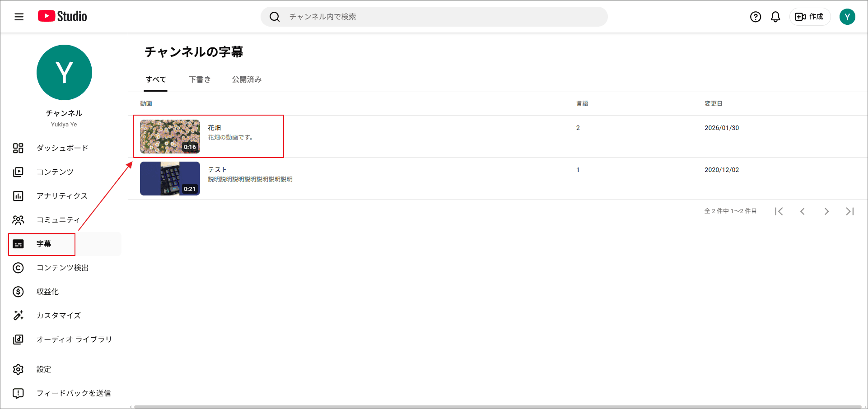This screenshot has height=409, width=868.
Task: Jump to the last page using pagination
Action: pos(850,211)
